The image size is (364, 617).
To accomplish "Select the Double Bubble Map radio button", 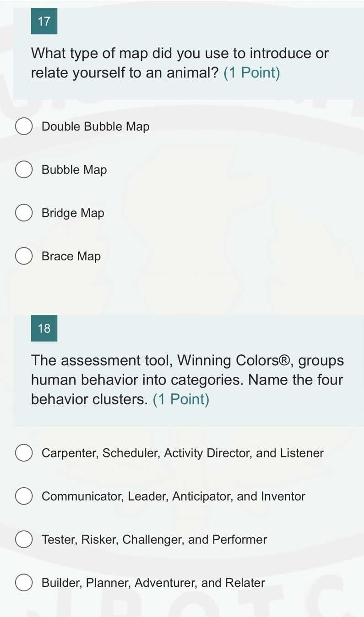I will pos(24,126).
